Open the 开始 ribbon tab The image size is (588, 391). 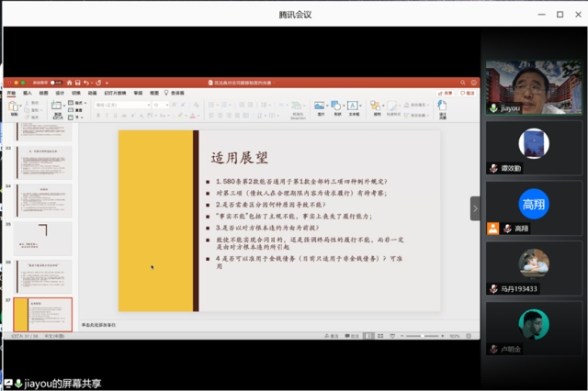click(x=12, y=93)
